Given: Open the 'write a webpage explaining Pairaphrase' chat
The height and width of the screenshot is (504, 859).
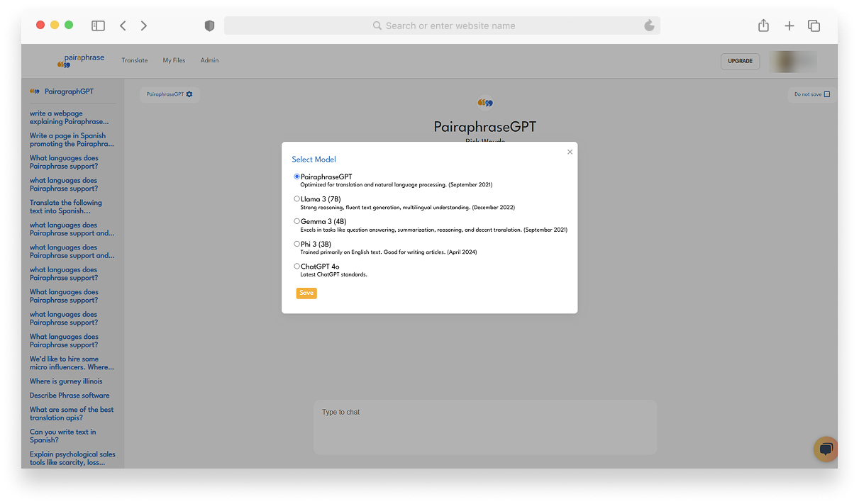Looking at the screenshot, I should 70,118.
